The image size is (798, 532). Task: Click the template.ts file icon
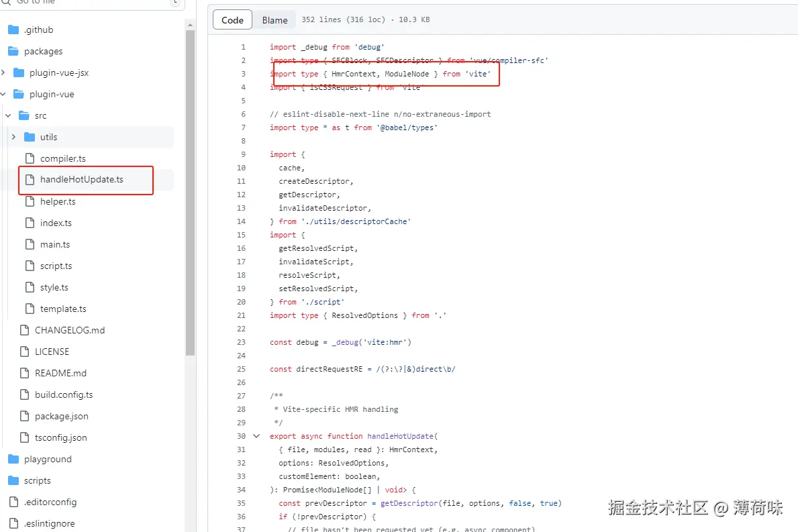30,309
